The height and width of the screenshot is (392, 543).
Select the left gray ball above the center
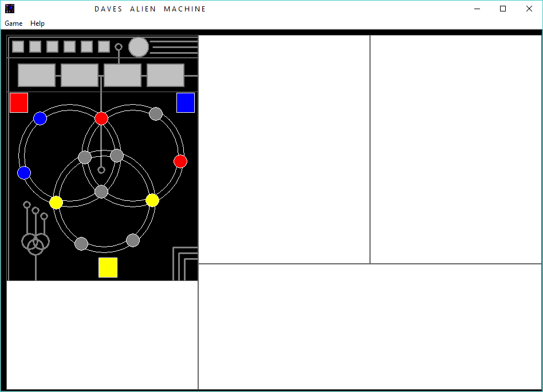[85, 157]
